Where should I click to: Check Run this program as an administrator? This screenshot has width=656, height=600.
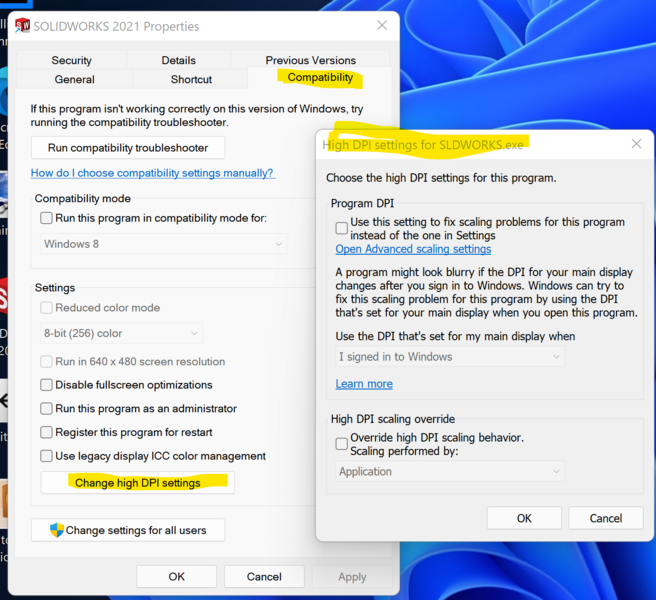coord(46,408)
